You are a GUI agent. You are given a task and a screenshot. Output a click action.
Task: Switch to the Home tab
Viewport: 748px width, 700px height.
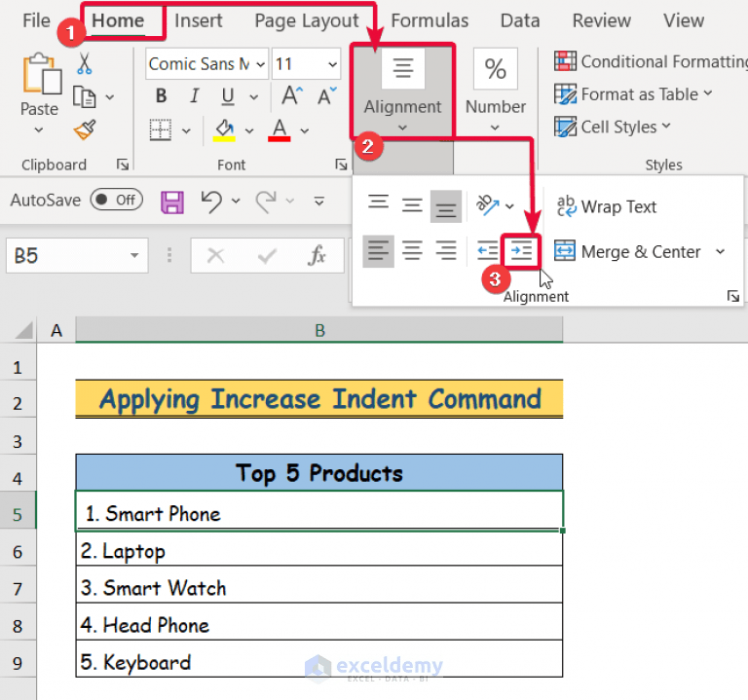[118, 20]
